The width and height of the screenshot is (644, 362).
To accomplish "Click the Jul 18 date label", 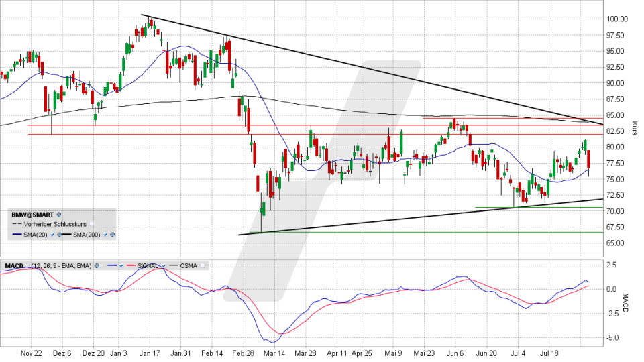I will point(549,353).
